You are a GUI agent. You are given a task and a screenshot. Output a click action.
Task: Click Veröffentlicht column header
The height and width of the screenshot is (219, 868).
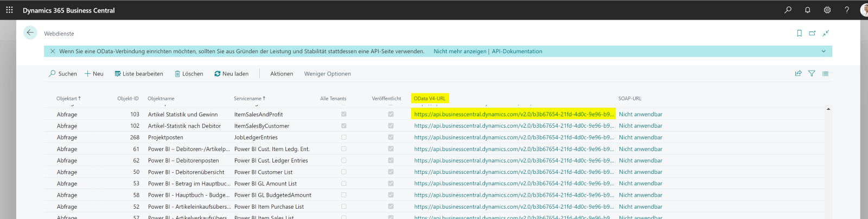(386, 98)
